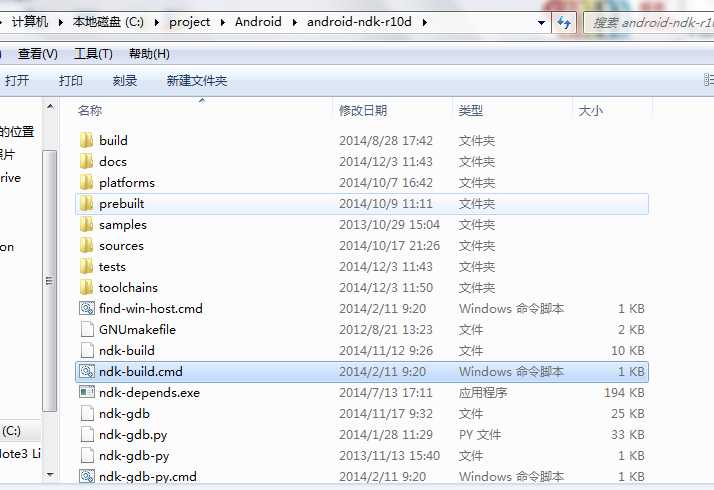714x490 pixels.
Task: Select the platforms folder icon
Action: pyautogui.click(x=87, y=182)
